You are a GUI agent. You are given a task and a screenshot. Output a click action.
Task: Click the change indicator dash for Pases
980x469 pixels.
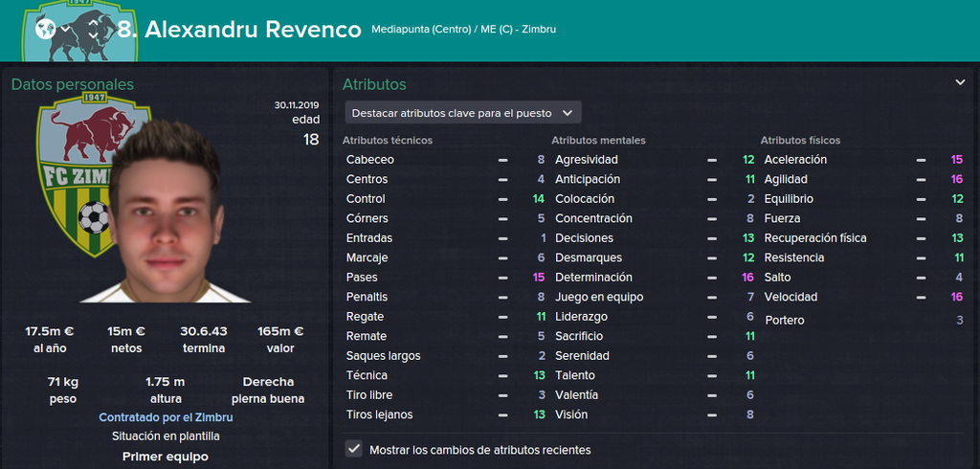(x=502, y=277)
